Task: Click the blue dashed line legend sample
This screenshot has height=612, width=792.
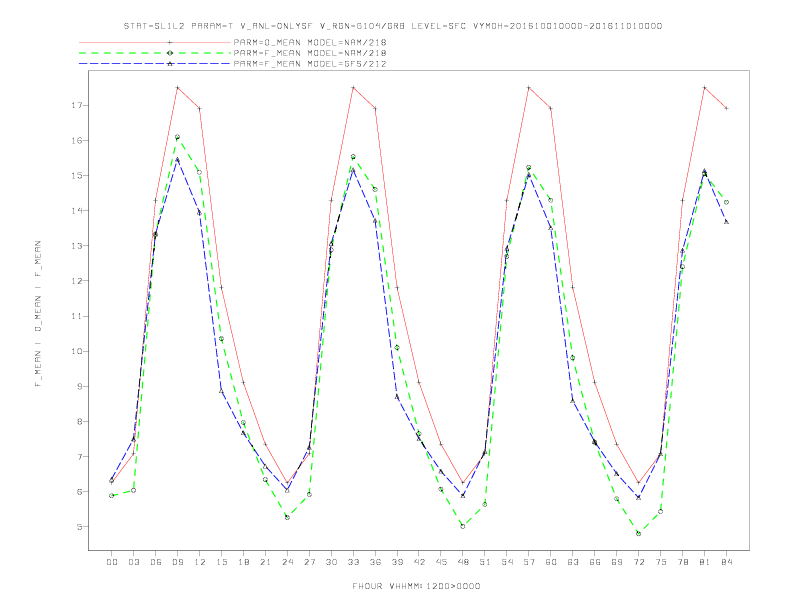Action: tap(155, 64)
